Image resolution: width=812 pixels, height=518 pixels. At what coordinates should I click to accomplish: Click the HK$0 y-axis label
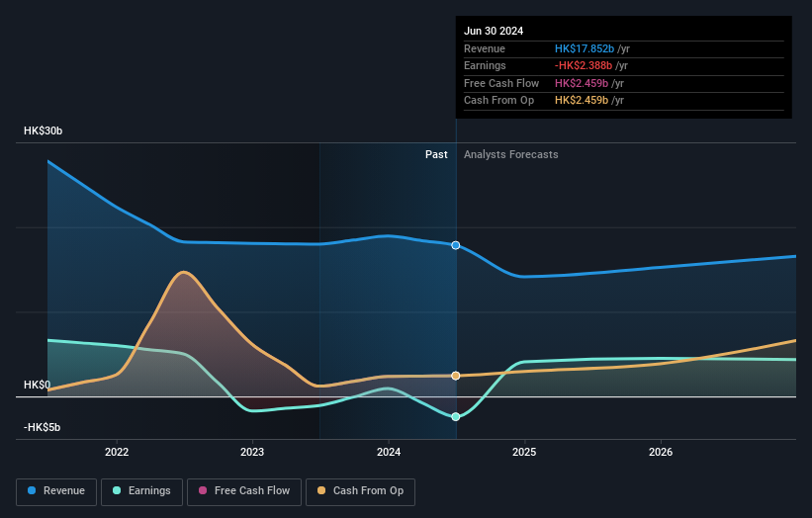point(38,385)
